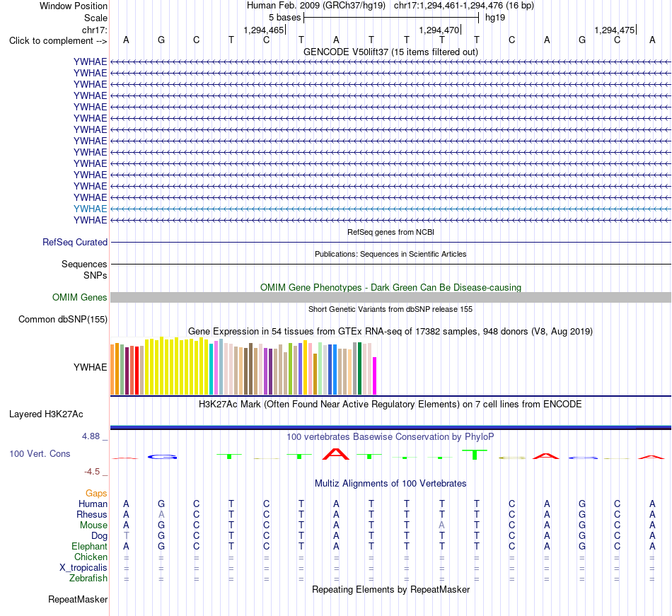Open the H3K27Ac Mark ENCODE track title
672x616 pixels.
(390, 405)
